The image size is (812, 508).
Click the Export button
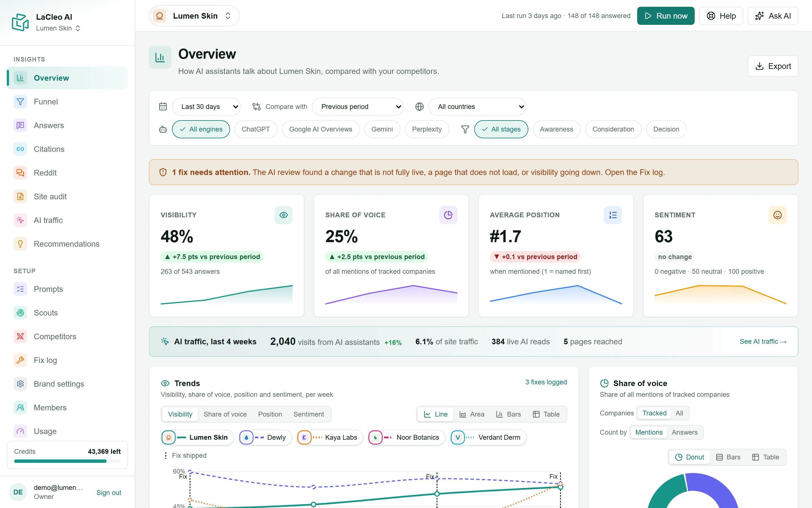click(773, 66)
